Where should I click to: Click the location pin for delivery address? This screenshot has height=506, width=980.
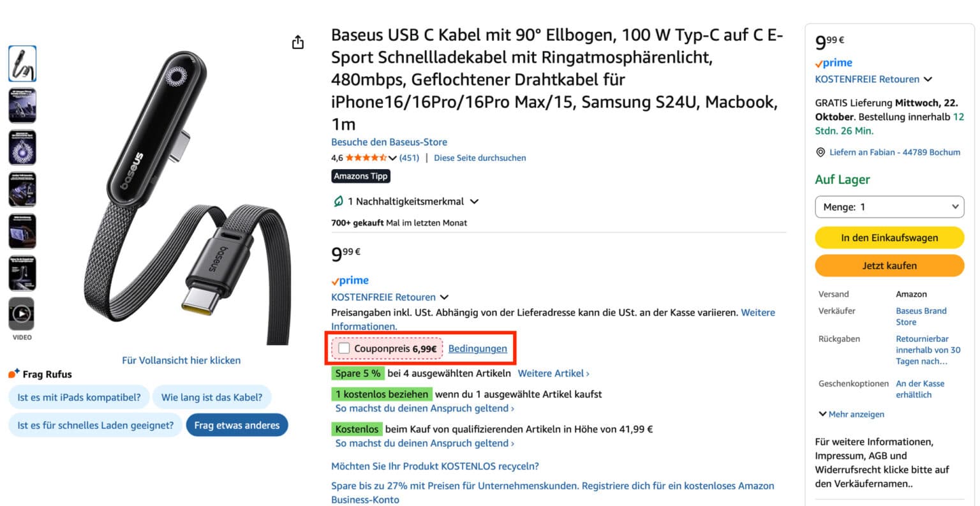tap(820, 152)
